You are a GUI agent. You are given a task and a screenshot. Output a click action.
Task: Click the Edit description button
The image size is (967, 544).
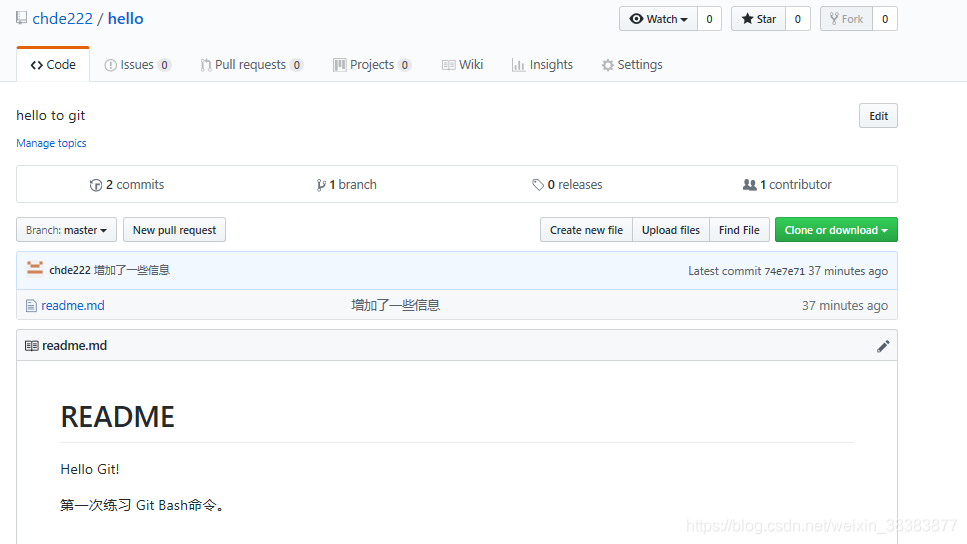878,116
